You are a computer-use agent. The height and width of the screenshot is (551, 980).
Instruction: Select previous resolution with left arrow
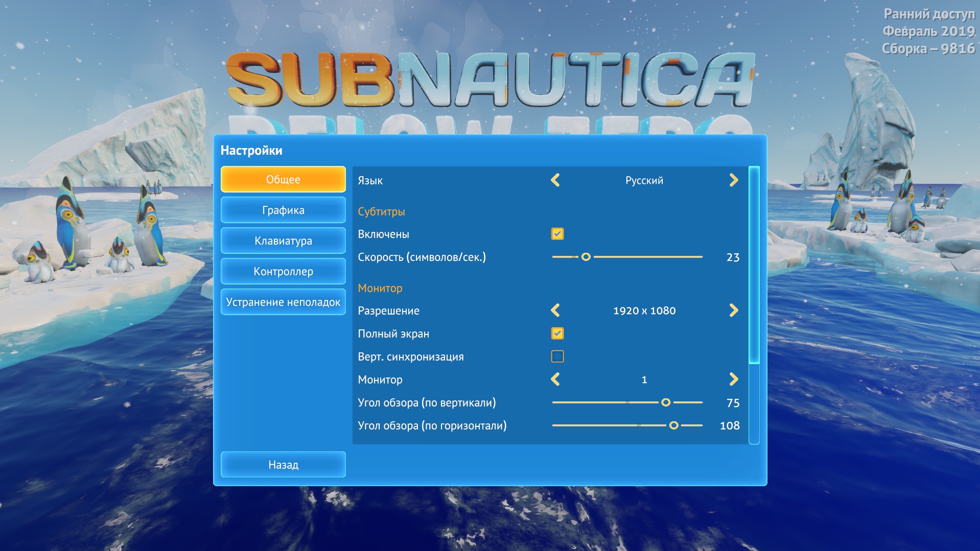555,310
